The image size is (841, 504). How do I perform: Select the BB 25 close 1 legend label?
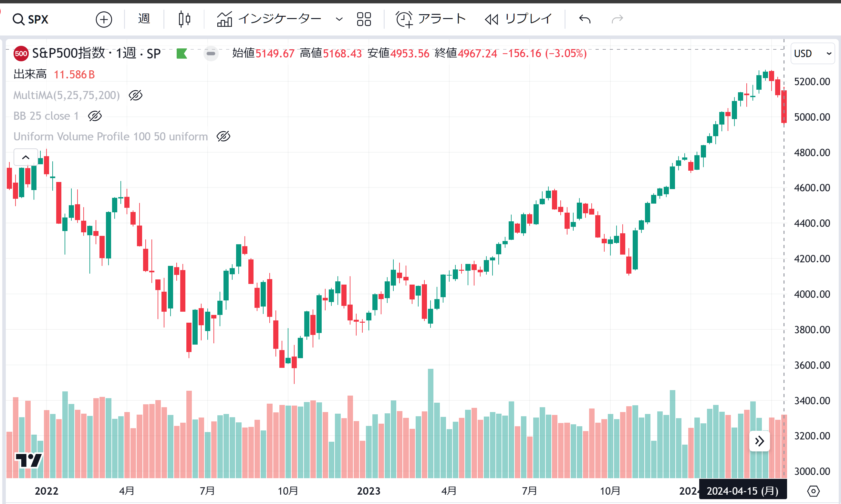[46, 116]
